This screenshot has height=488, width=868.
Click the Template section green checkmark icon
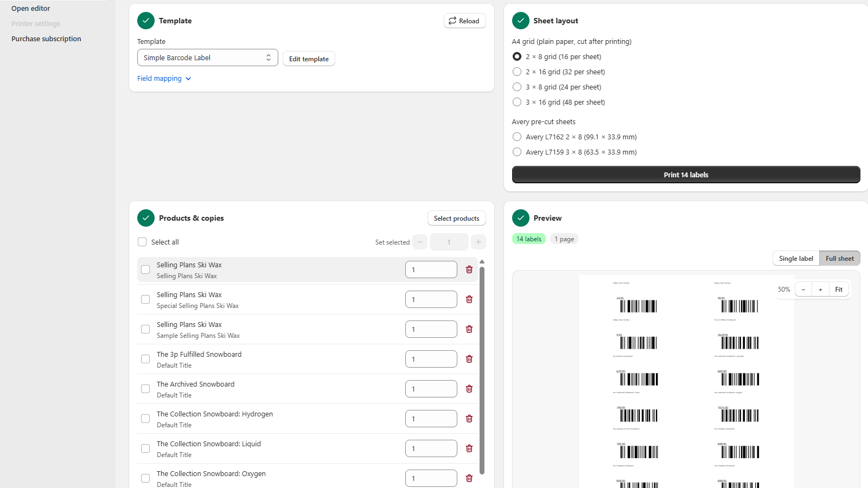pyautogui.click(x=146, y=21)
